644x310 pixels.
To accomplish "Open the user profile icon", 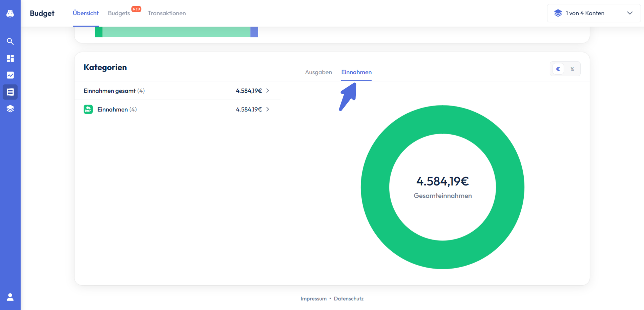I will [10, 297].
